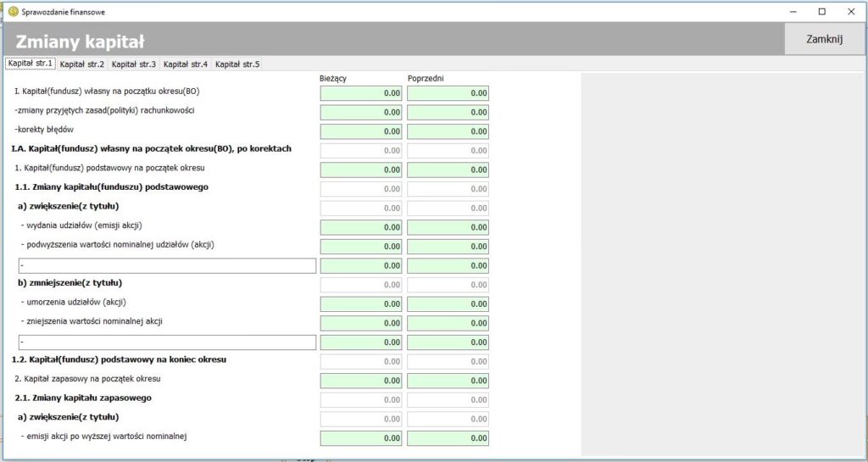Switch to Kapitał str.2 tab
The height and width of the screenshot is (462, 868).
pyautogui.click(x=82, y=64)
